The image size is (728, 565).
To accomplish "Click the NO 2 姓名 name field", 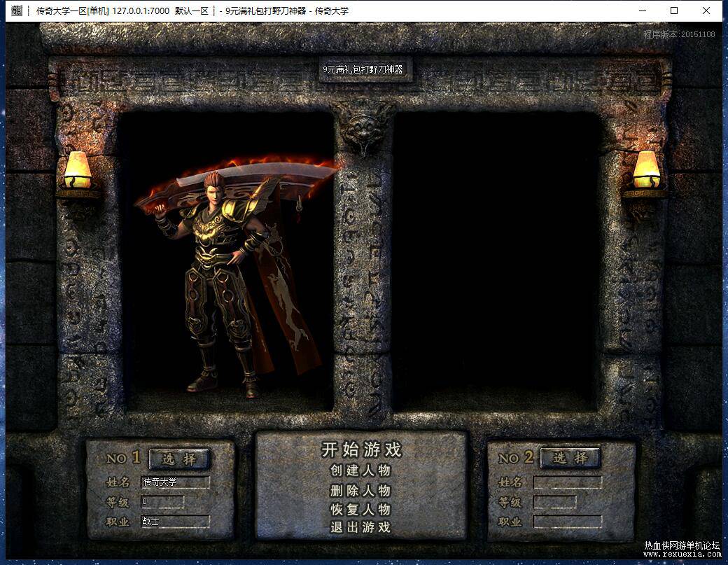I will pyautogui.click(x=568, y=482).
